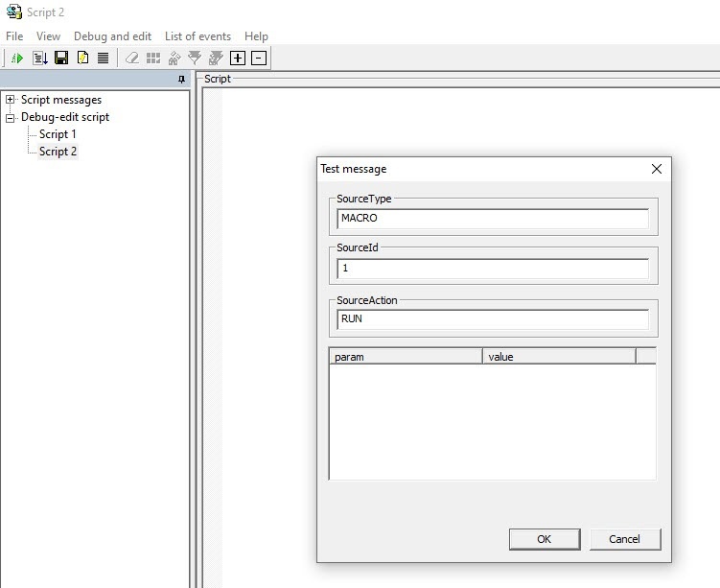
Task: Open the Debug and edit menu
Action: point(112,36)
